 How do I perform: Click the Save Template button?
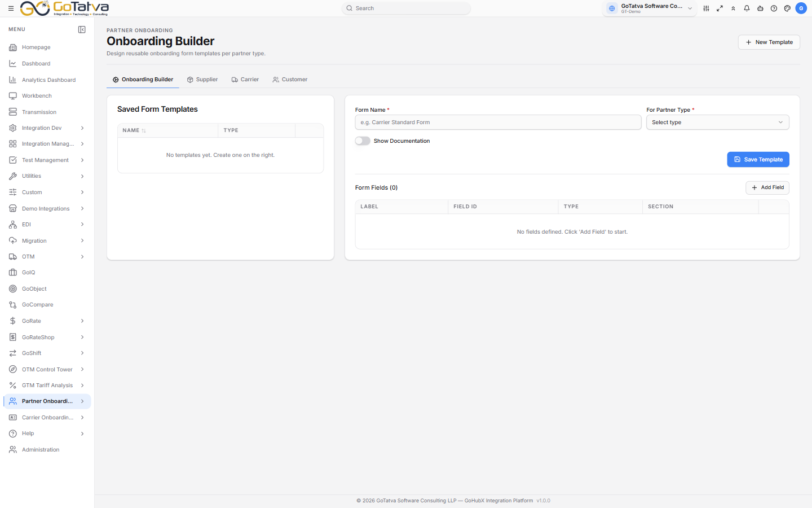[x=758, y=160]
